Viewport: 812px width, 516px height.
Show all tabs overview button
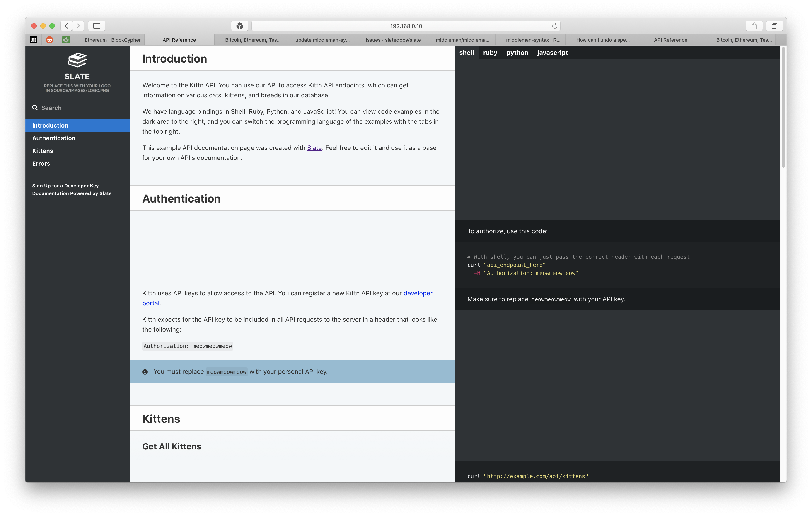pyautogui.click(x=775, y=26)
